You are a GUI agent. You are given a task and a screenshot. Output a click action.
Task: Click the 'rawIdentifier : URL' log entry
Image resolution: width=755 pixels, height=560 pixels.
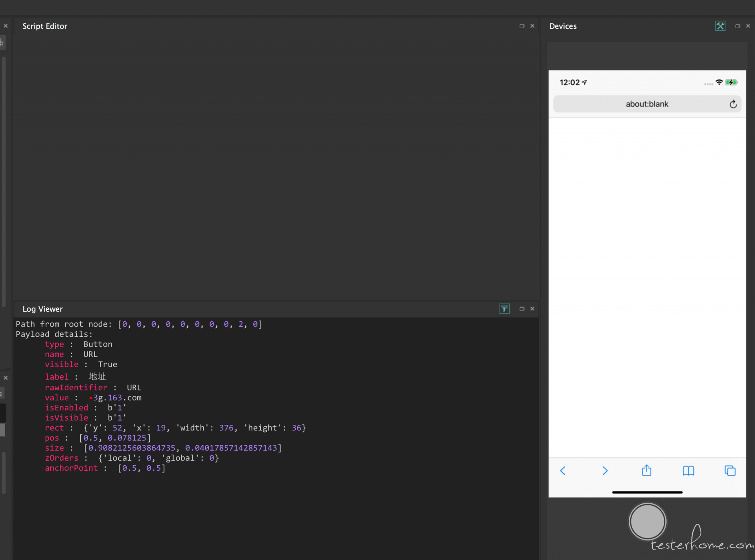click(x=93, y=387)
